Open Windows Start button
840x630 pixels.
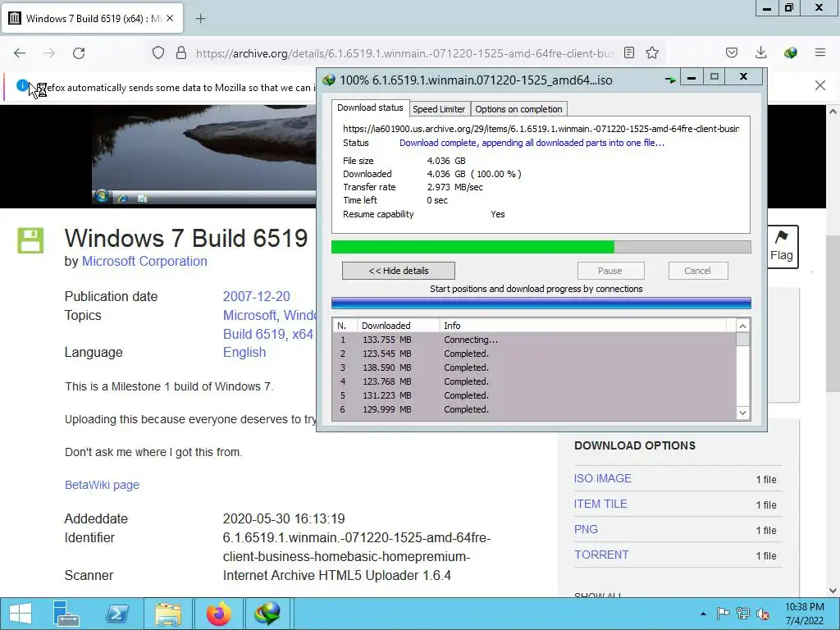21,614
